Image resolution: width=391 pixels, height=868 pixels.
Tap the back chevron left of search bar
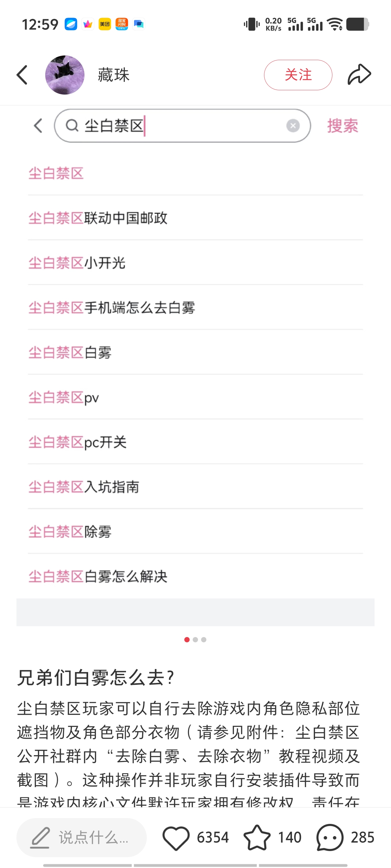[x=38, y=126]
